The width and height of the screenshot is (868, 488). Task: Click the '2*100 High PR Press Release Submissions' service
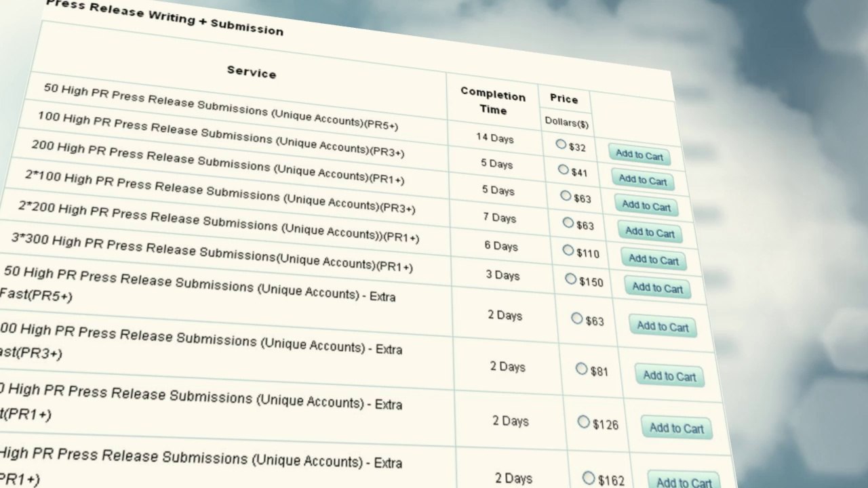220,192
